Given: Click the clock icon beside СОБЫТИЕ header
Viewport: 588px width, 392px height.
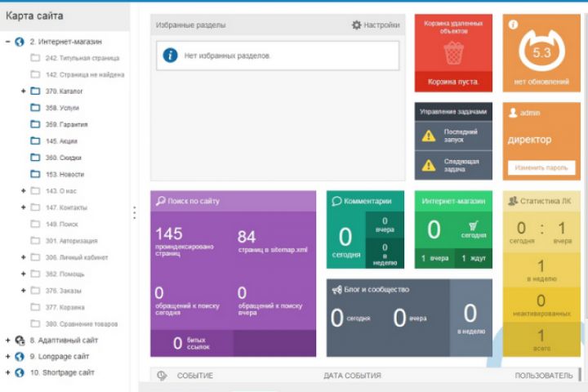Looking at the screenshot, I should tap(162, 376).
